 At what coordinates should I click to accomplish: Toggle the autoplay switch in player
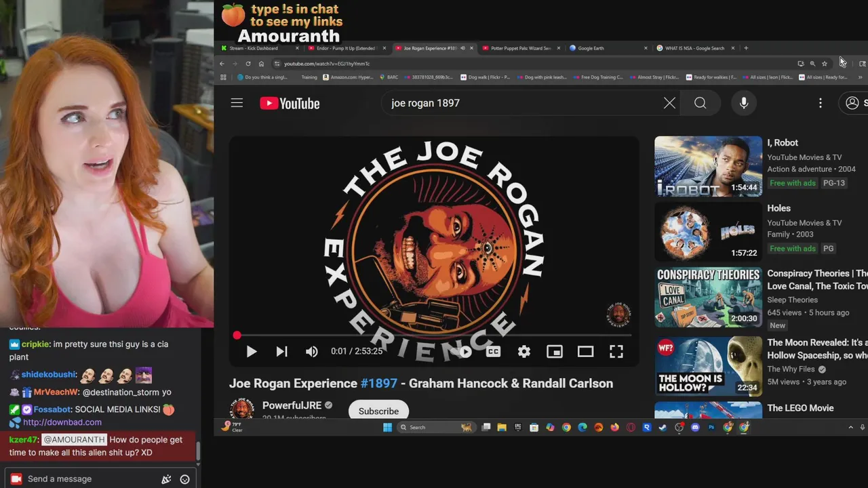pyautogui.click(x=464, y=351)
